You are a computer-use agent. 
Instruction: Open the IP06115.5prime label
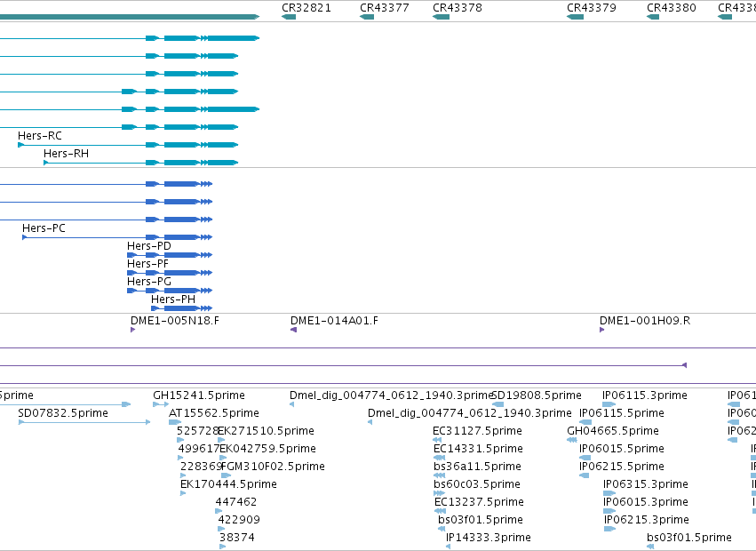622,413
